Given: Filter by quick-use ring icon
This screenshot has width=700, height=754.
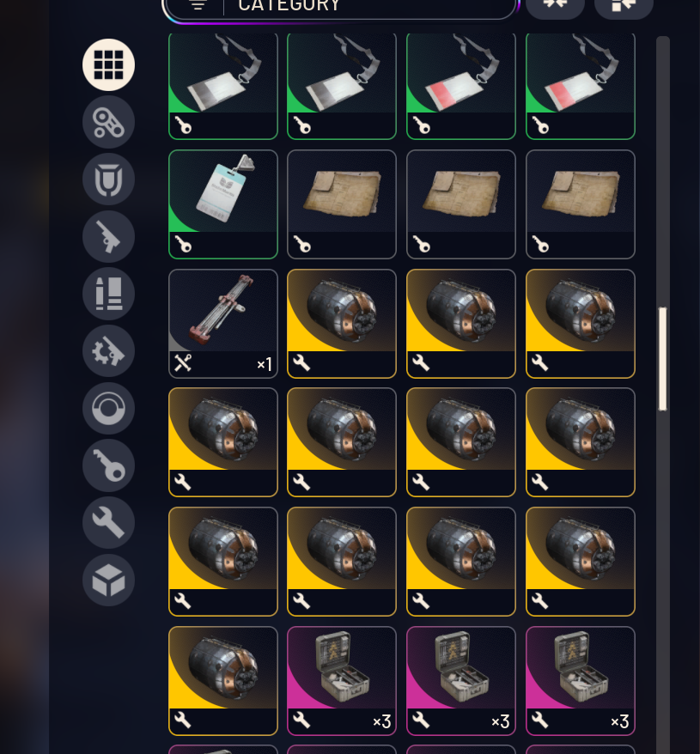Looking at the screenshot, I should coord(108,408).
